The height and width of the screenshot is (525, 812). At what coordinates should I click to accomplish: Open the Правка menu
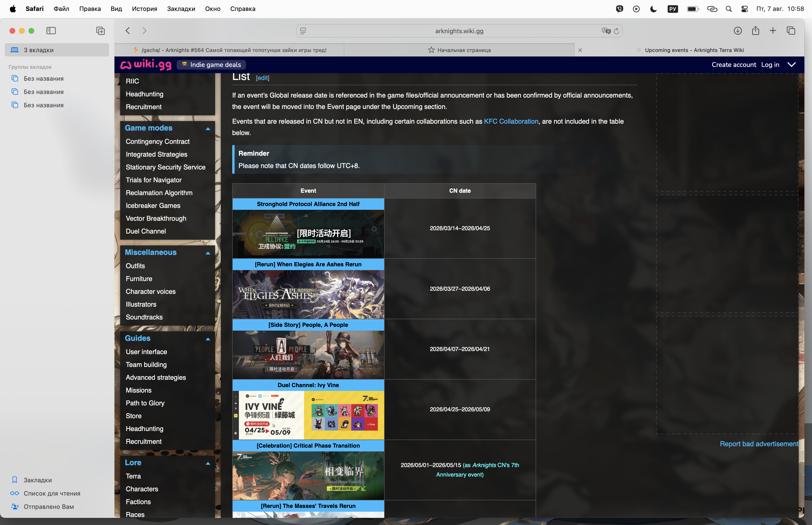[x=90, y=9]
